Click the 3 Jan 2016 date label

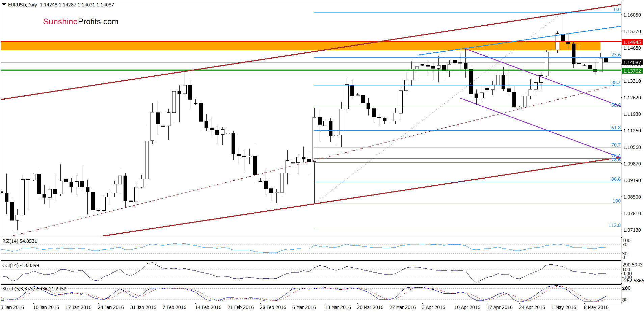point(12,307)
